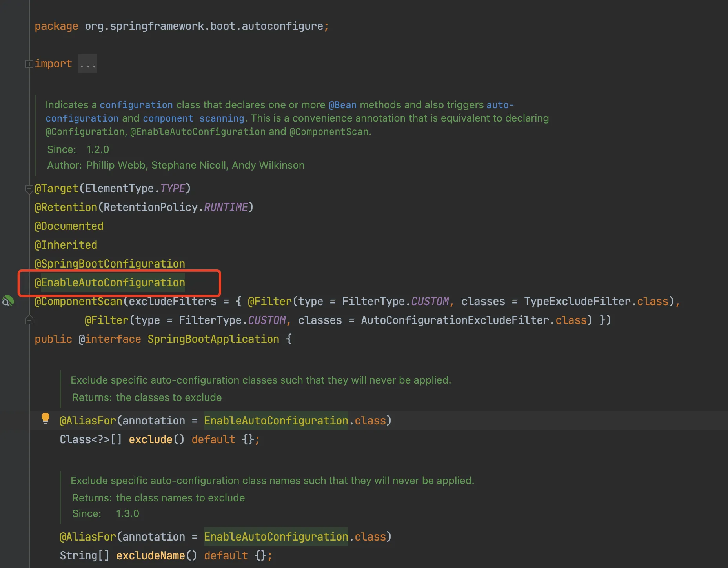Click AutoConfigurationExcludeFilter class reference
Image resolution: width=728 pixels, height=568 pixels.
coord(455,320)
